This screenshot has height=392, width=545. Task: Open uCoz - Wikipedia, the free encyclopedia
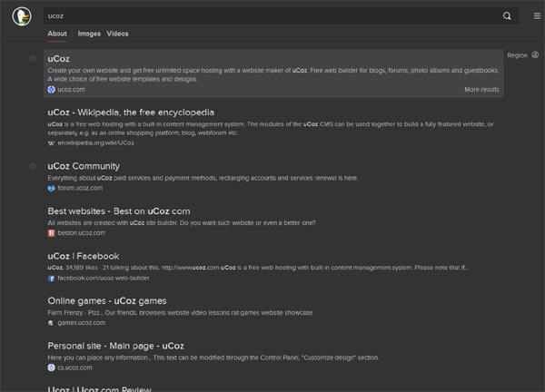(x=131, y=113)
